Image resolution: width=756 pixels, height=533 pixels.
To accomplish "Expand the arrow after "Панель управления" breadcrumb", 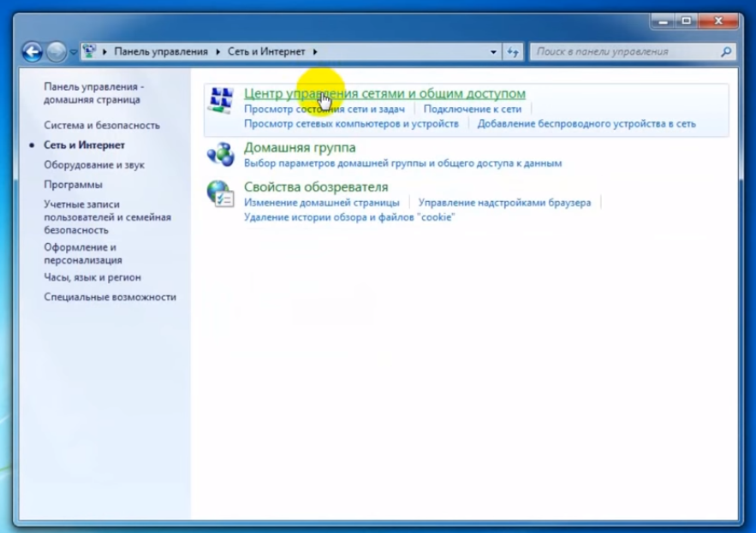I will pyautogui.click(x=218, y=52).
